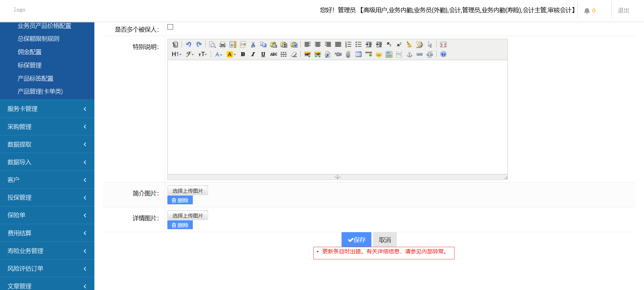Click the remove formatting eraser icon
644x290 pixels.
[294, 54]
